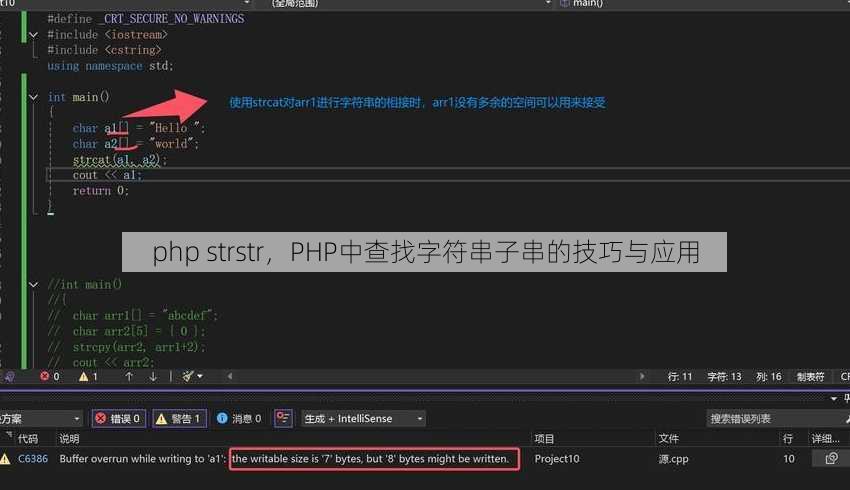Click the using namespace std line
This screenshot has width=850, height=490.
click(111, 66)
